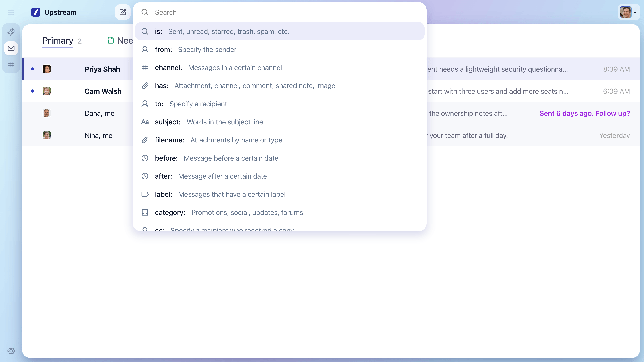Click the paperclip icon beside filename: filter
This screenshot has height=362, width=644.
click(x=145, y=140)
